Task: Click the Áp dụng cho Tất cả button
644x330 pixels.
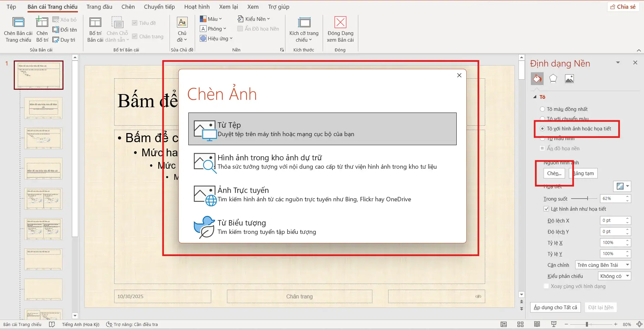Action: [555, 307]
